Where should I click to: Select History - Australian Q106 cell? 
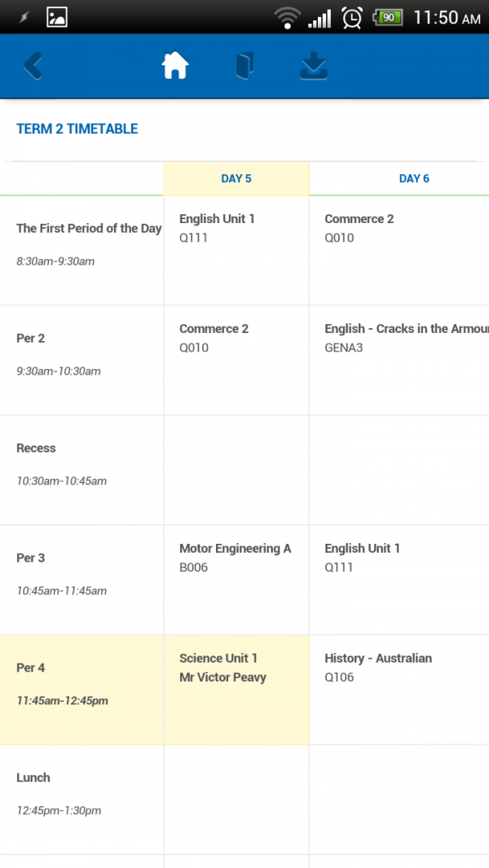(399, 690)
